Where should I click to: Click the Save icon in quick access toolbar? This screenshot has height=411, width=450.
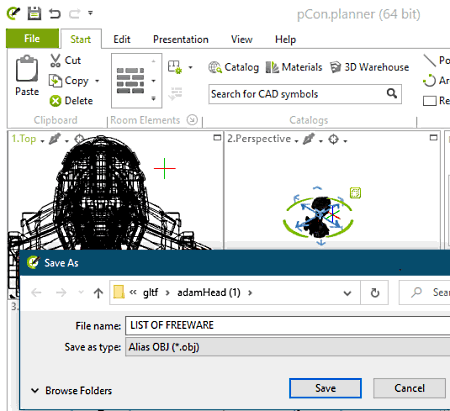point(34,14)
